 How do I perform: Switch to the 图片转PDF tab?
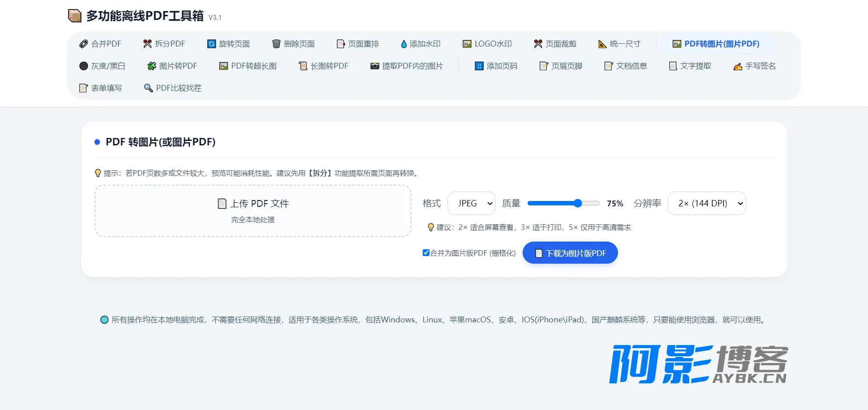pyautogui.click(x=172, y=66)
